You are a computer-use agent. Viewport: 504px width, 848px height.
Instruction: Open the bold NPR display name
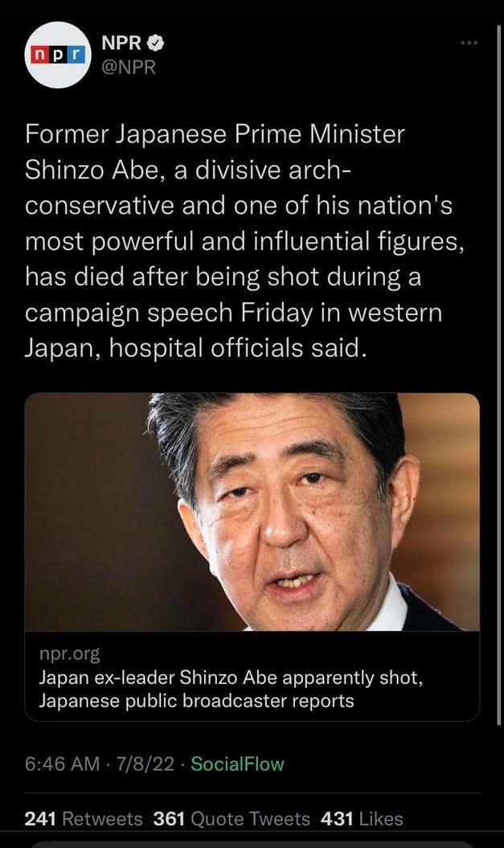click(121, 43)
